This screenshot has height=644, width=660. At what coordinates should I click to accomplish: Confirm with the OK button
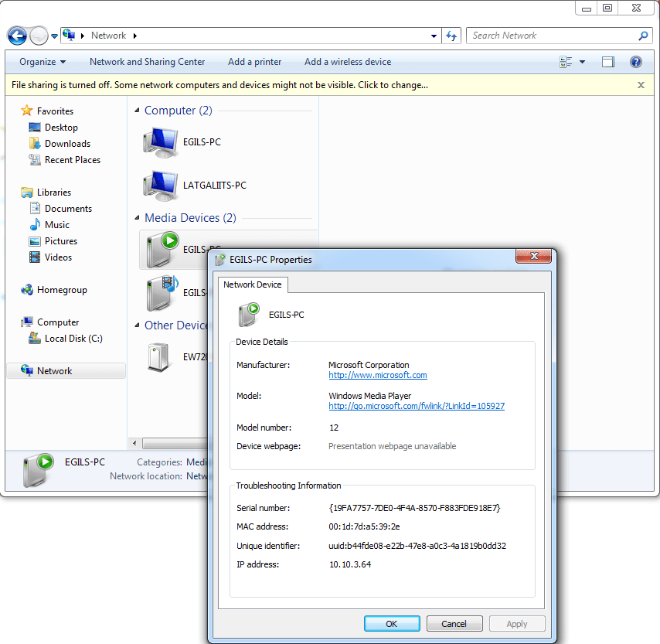(x=392, y=623)
